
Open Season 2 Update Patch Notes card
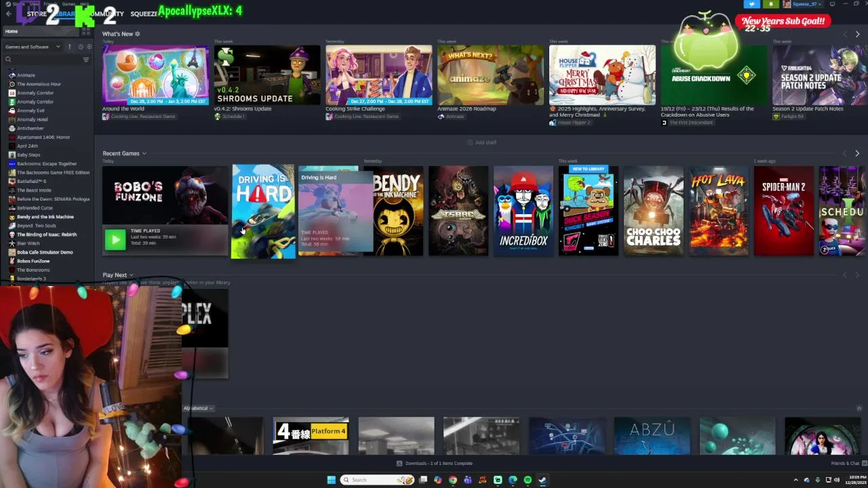pyautogui.click(x=820, y=75)
